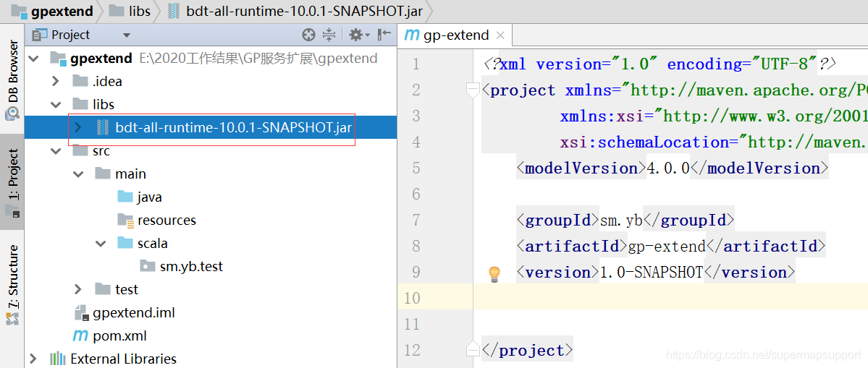Select the sm.yb.test package
Viewport: 868px width, 368px height.
[x=191, y=266]
